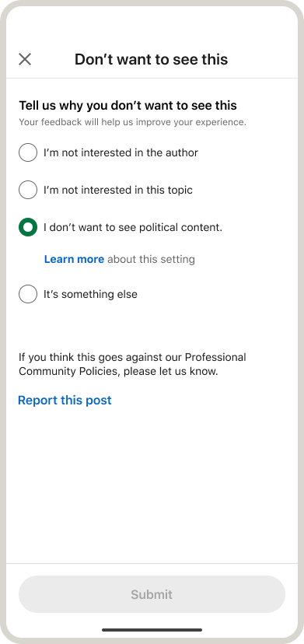This screenshot has width=304, height=644.
Task: Click the "about this setting" gray text
Action: coord(151,259)
